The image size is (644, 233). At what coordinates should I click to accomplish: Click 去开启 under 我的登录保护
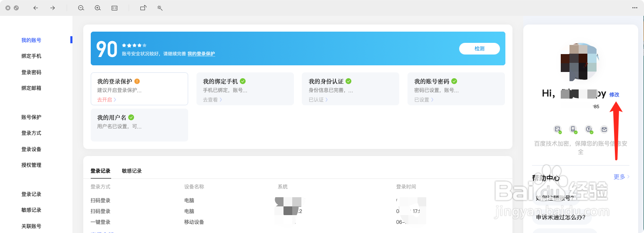coord(107,100)
